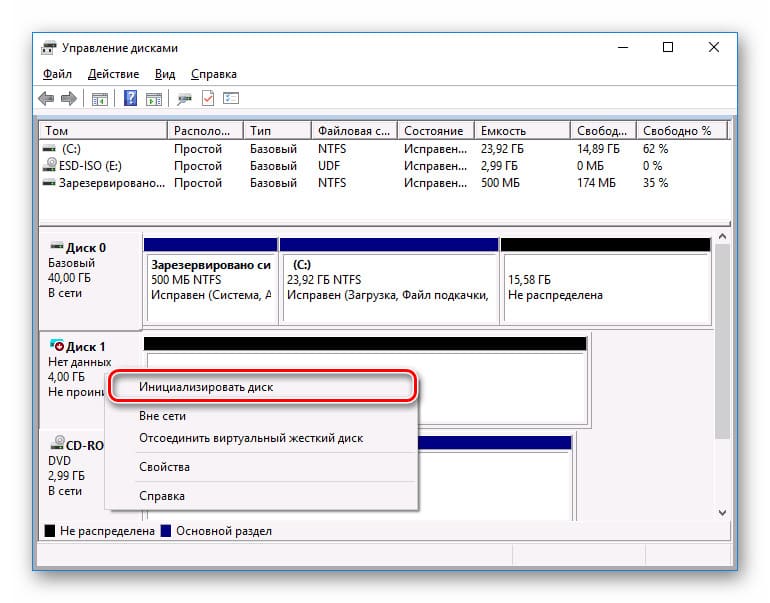Viewport: 770px width, 603px height.
Task: Select the (C:) drive icon in volume list
Action: (x=49, y=148)
